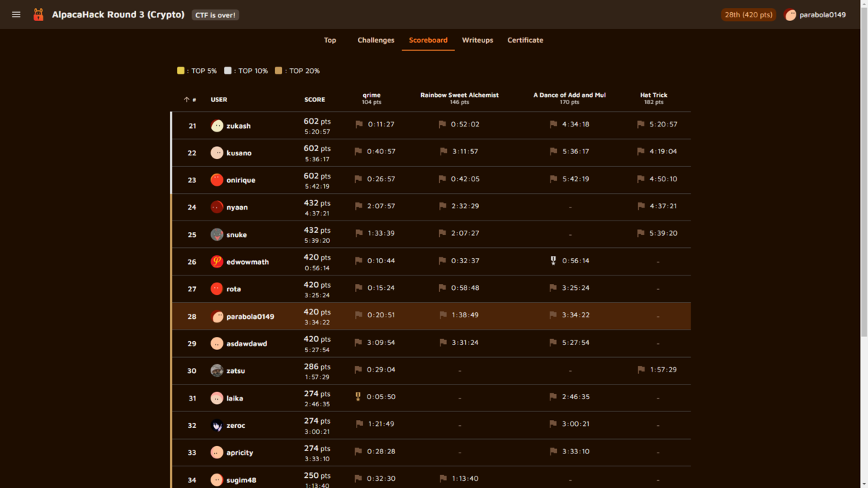The height and width of the screenshot is (488, 868).
Task: Open edwowmath's avatar icon
Action: 217,262
